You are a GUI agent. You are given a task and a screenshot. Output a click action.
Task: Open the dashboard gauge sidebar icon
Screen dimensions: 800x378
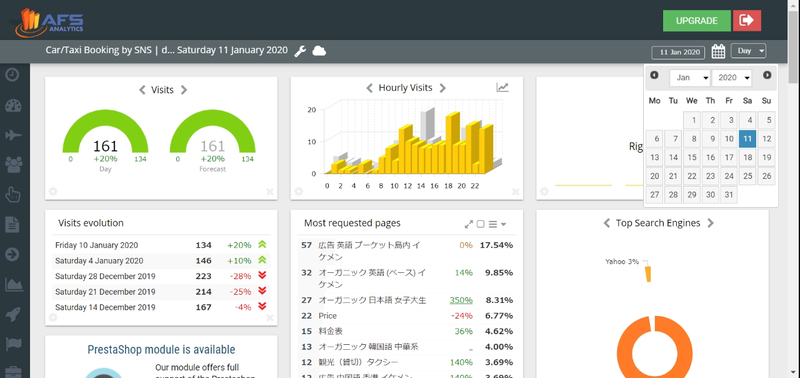click(x=13, y=106)
